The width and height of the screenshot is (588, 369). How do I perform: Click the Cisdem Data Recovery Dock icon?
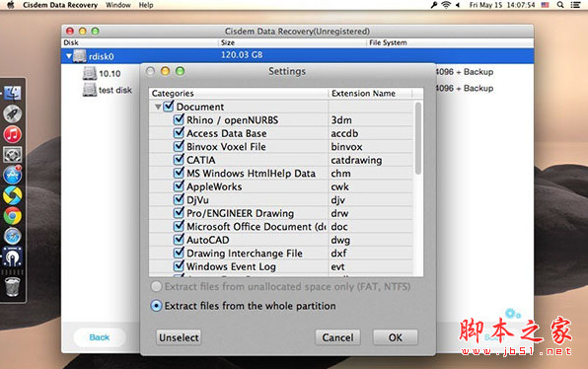click(x=13, y=257)
